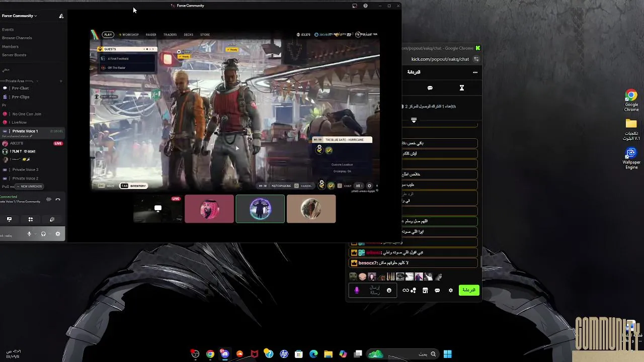Image resolution: width=644 pixels, height=362 pixels.
Task: Click the Kick chat message input field
Action: tap(373, 290)
